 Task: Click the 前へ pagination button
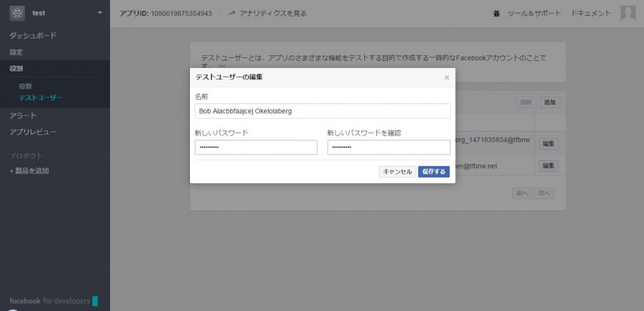(523, 194)
